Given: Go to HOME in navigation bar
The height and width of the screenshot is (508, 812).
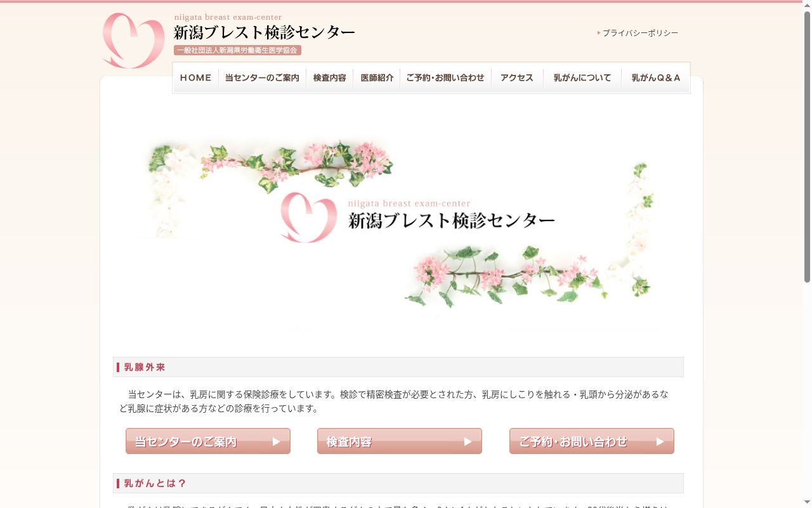Looking at the screenshot, I should pos(195,77).
